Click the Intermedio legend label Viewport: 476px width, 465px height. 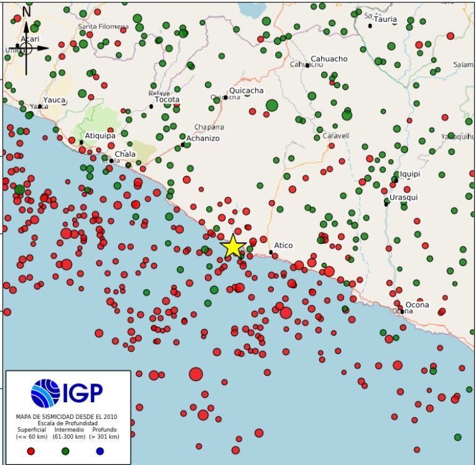tap(69, 430)
